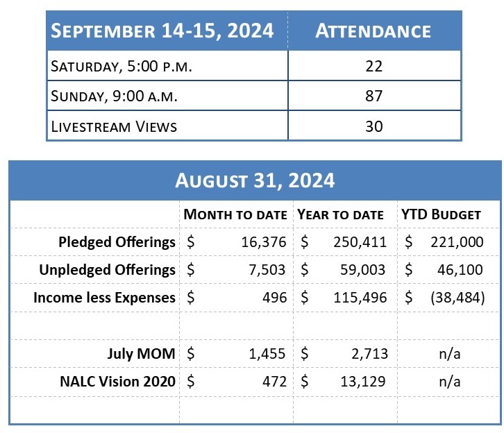The height and width of the screenshot is (433, 504).
Task: Click the Sunday attendance value 87
Action: 373,96
